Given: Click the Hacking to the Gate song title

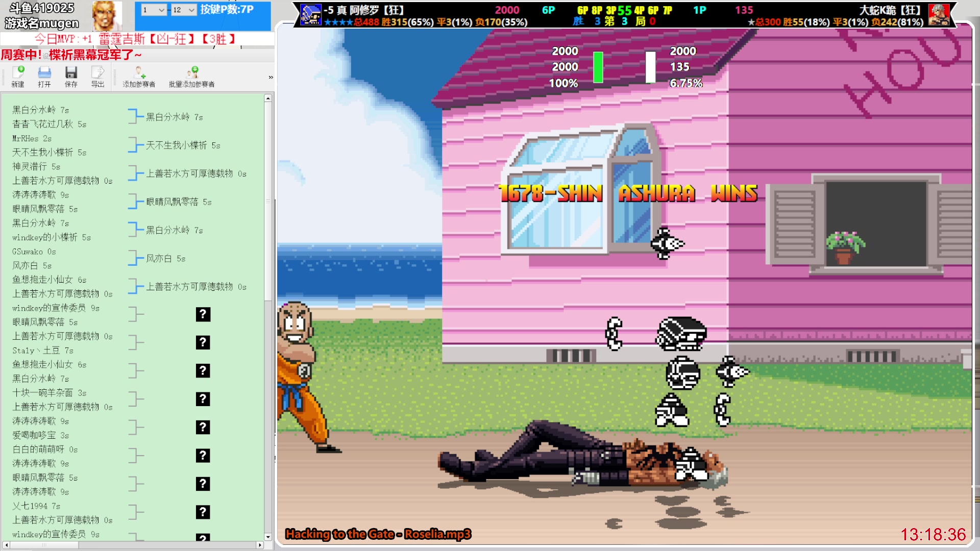Looking at the screenshot, I should coord(378,534).
